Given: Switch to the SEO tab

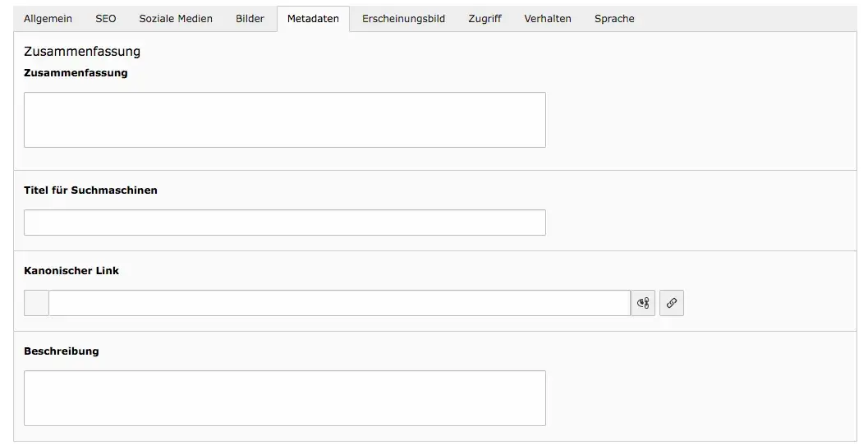Looking at the screenshot, I should point(106,19).
